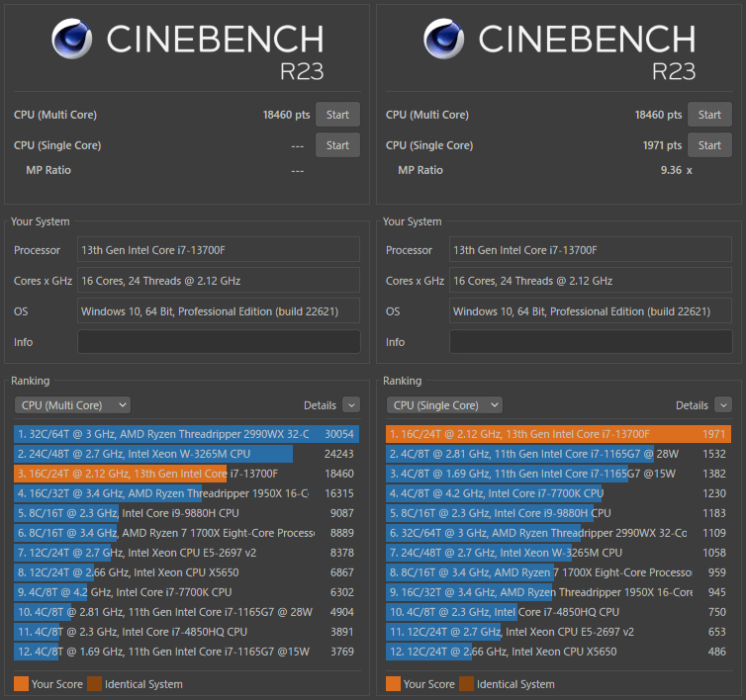Click 18460 pts Multi Core score in right window

(659, 115)
